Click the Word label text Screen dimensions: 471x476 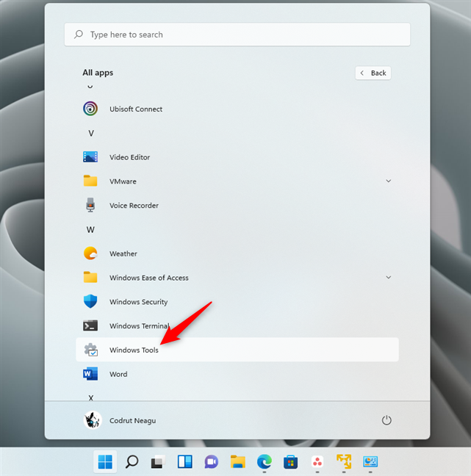coord(118,374)
